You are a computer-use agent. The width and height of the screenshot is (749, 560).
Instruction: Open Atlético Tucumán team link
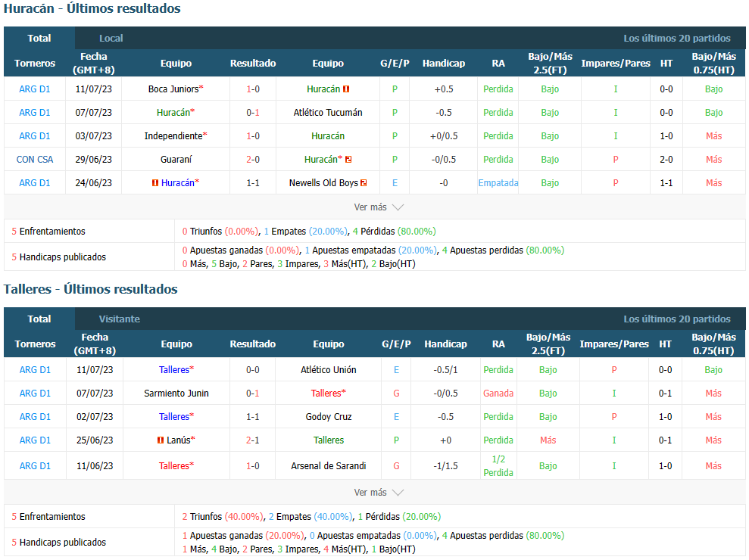328,113
